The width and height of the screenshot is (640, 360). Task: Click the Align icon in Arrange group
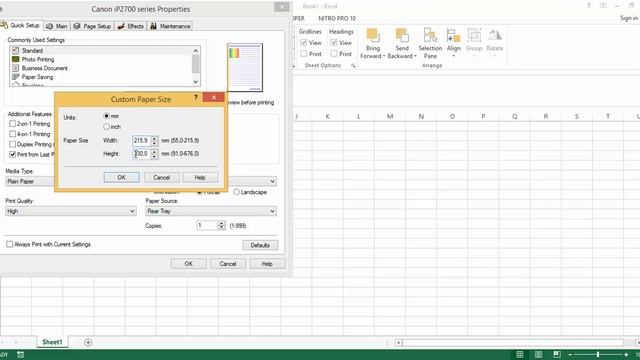pyautogui.click(x=453, y=36)
